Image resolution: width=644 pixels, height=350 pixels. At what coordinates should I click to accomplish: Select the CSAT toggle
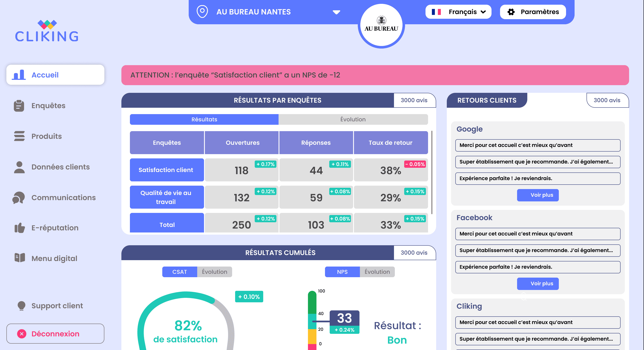[180, 272]
